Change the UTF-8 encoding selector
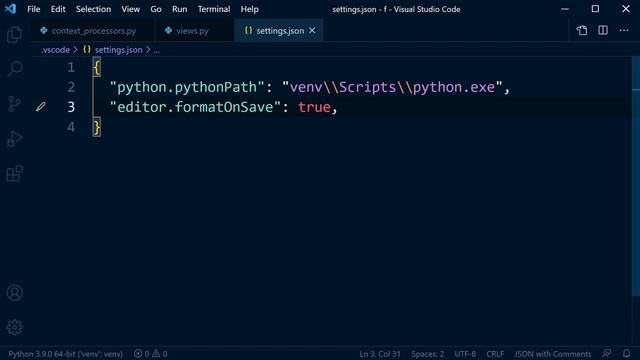The width and height of the screenshot is (640, 360). (465, 354)
